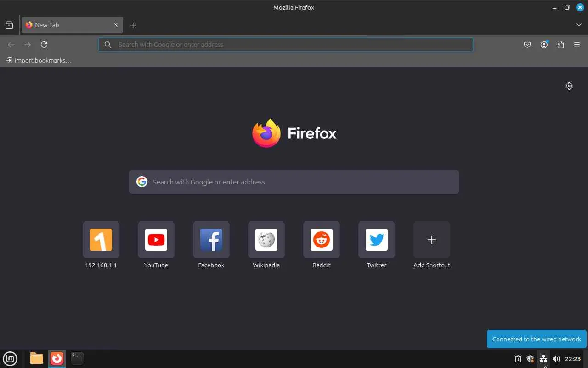Click the Back navigation arrow
The width and height of the screenshot is (588, 368).
[11, 45]
